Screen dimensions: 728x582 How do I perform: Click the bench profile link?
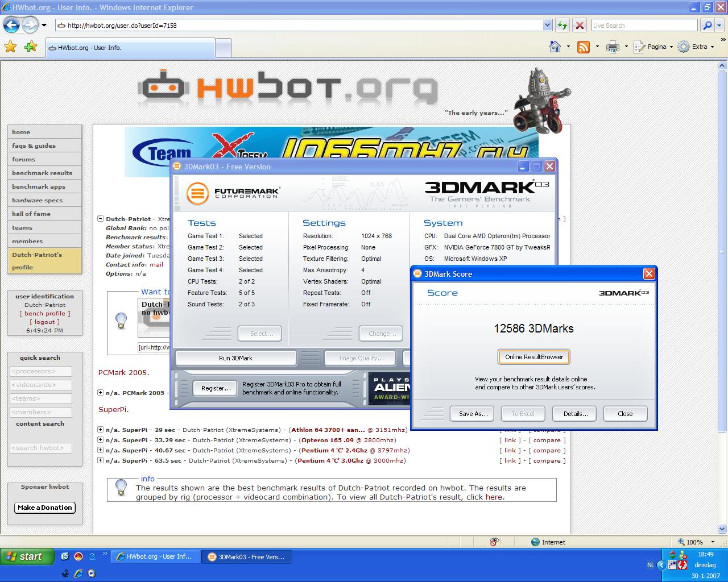[45, 313]
